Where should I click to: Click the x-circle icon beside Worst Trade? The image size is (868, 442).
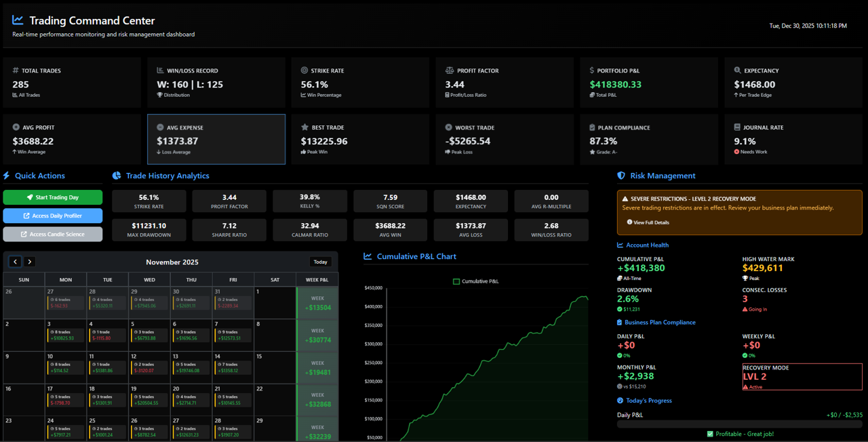449,127
